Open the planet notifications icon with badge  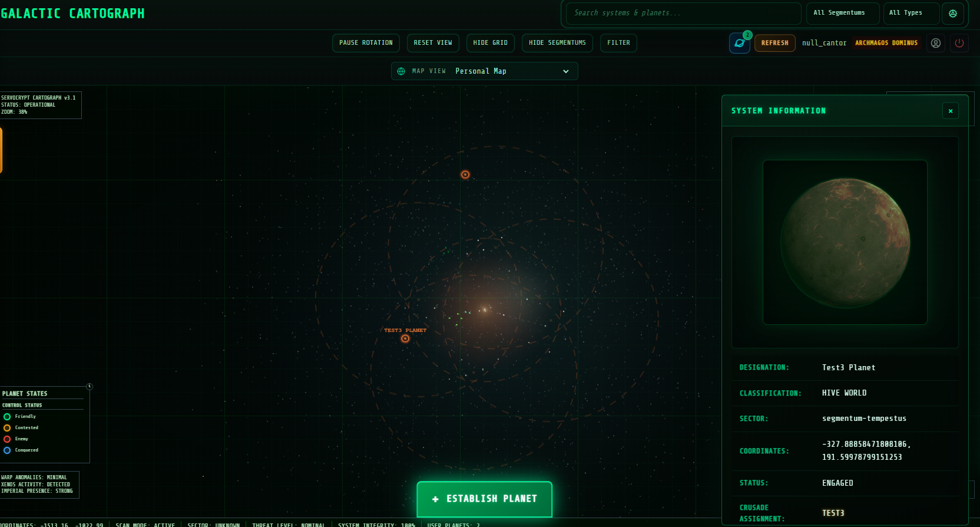click(x=739, y=43)
